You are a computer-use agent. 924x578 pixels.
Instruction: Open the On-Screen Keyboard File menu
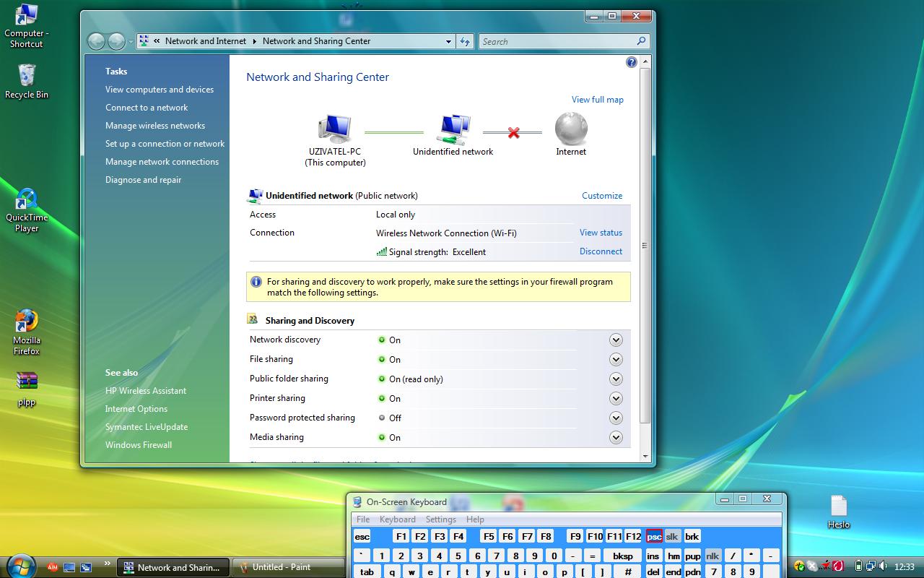[363, 519]
